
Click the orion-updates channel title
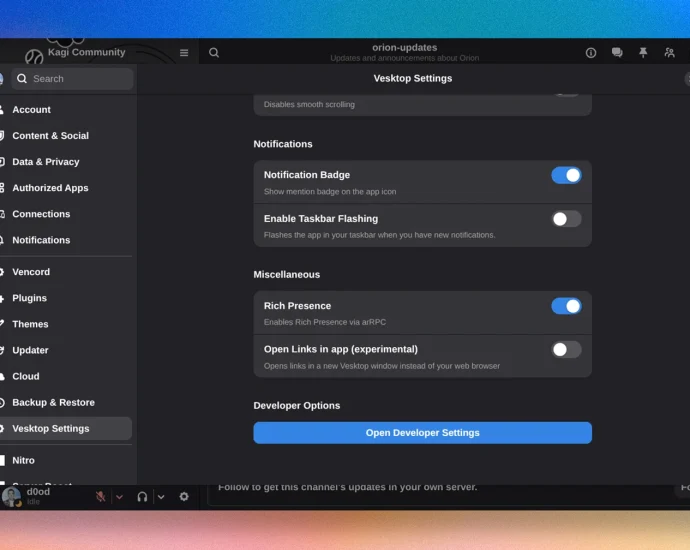[405, 48]
